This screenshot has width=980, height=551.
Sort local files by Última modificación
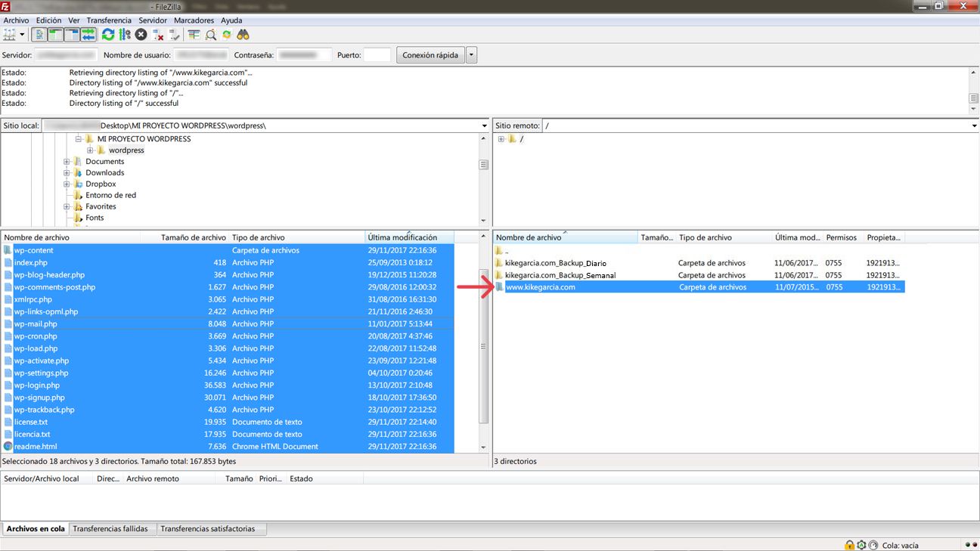(x=410, y=237)
